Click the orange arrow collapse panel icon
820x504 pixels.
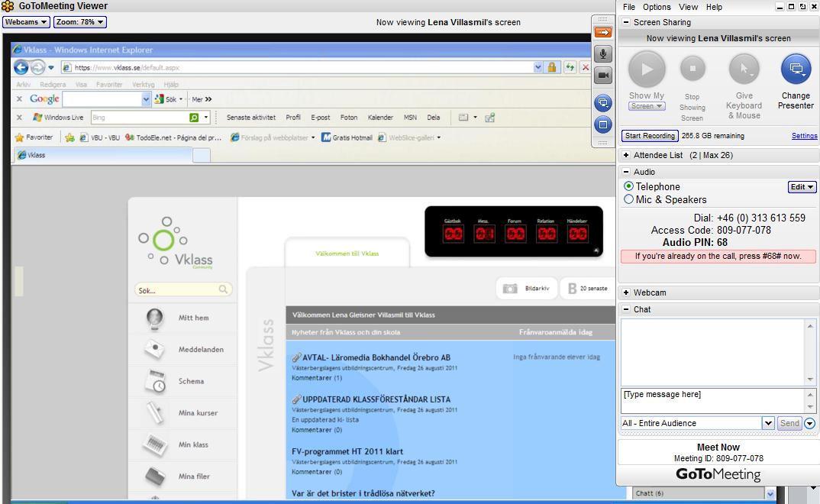[x=603, y=32]
